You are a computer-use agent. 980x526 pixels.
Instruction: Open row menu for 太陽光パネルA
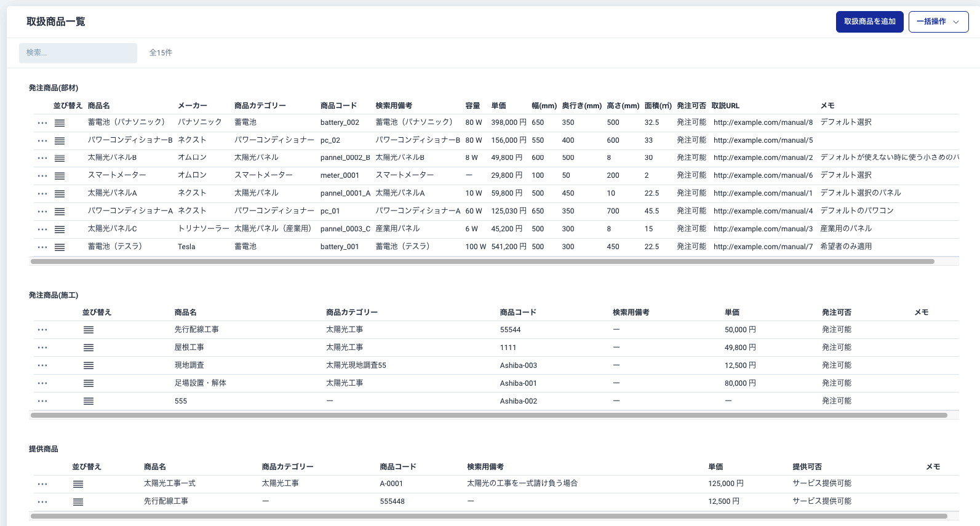click(42, 194)
